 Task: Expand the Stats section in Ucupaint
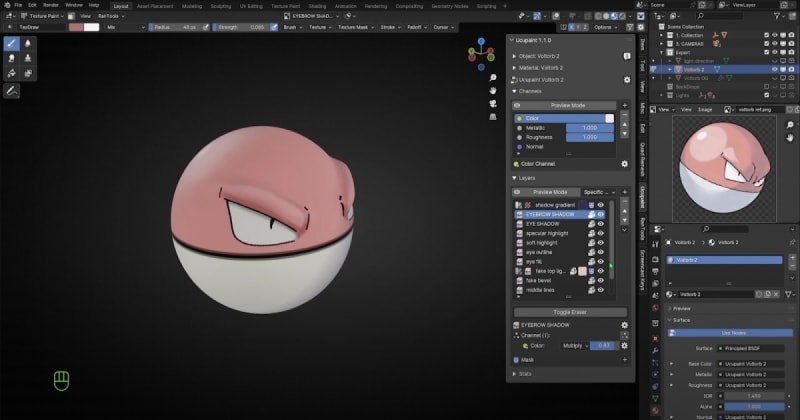526,374
